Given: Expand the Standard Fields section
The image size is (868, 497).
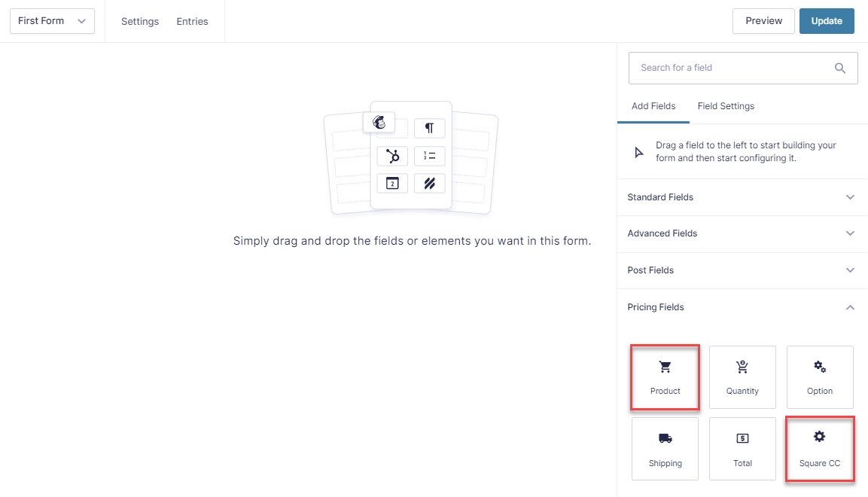Looking at the screenshot, I should pos(742,197).
